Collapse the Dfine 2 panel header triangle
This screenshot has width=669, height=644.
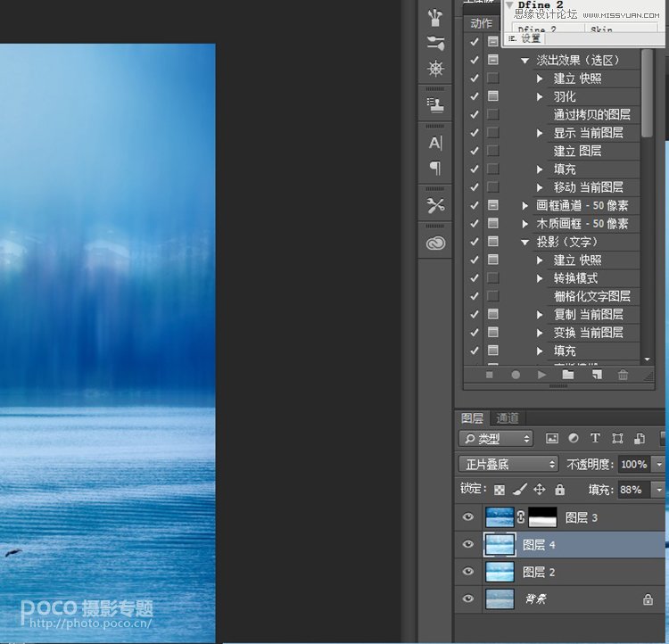tap(509, 4)
